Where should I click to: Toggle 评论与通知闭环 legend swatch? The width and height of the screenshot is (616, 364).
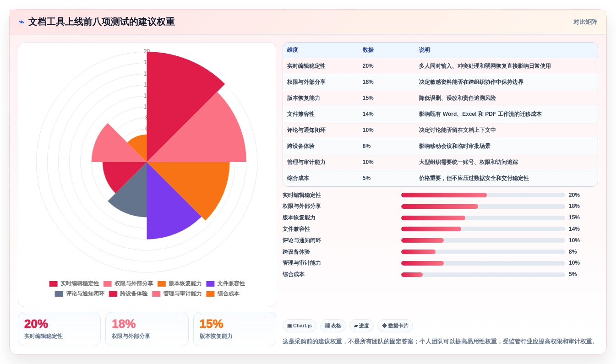click(x=59, y=294)
